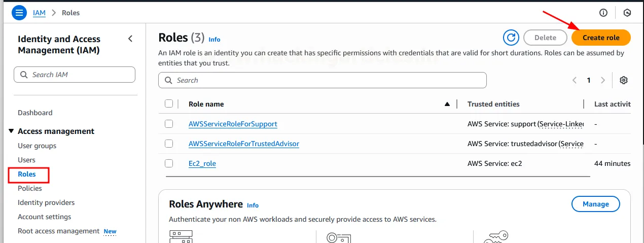Select all roles with header checkbox
The image size is (644, 243).
pyautogui.click(x=169, y=104)
